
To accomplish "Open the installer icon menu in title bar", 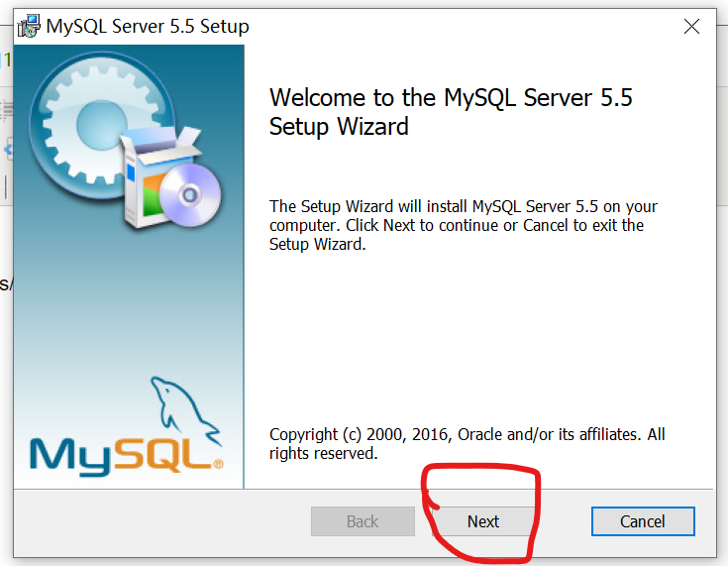I will point(29,26).
